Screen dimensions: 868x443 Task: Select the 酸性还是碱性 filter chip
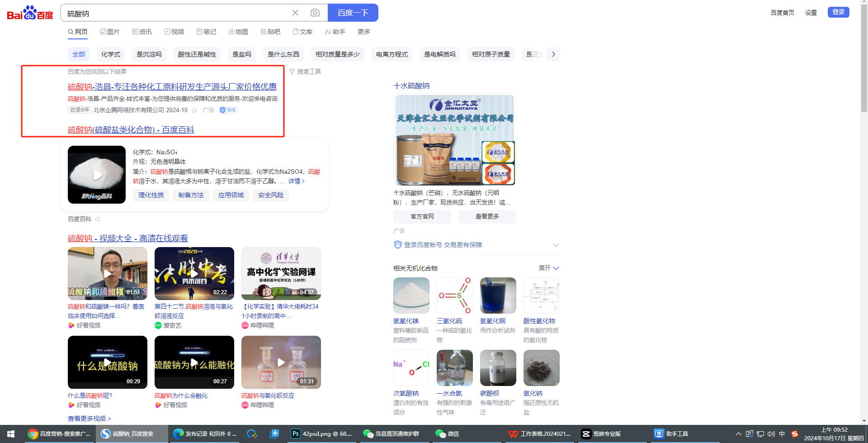197,54
